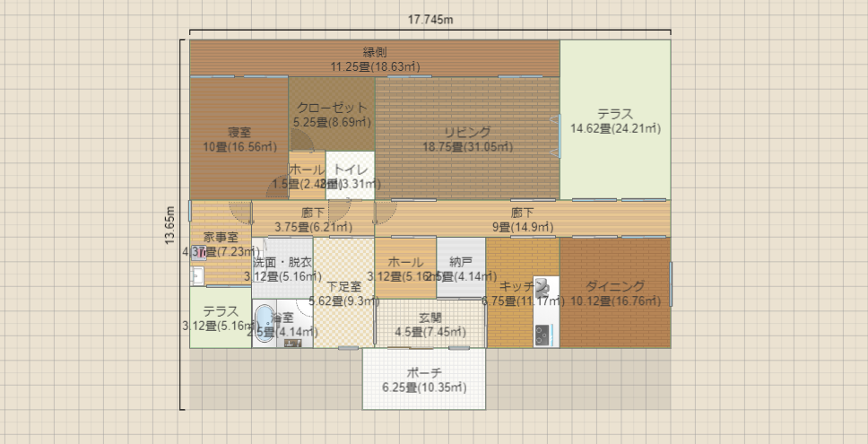868x444 pixels.
Task: Click the 縁側 room label
Action: 375,53
